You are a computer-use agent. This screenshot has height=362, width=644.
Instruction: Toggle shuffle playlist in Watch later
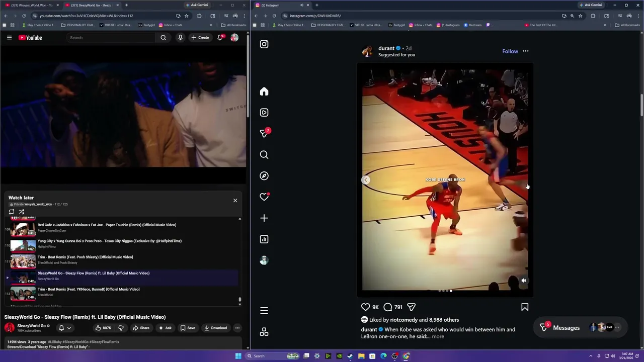tap(22, 212)
